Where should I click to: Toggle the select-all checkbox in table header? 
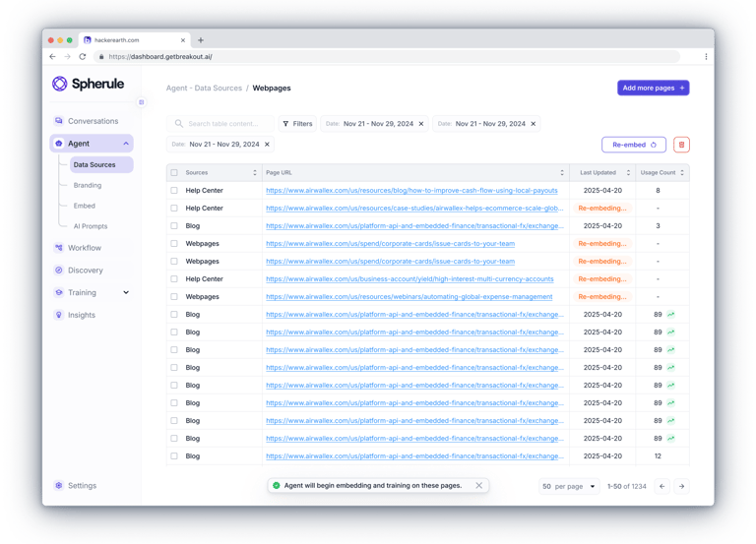pyautogui.click(x=174, y=172)
